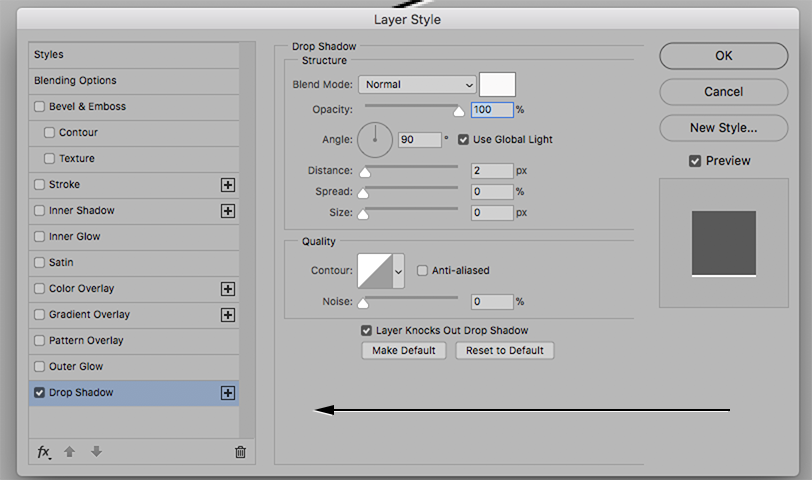The width and height of the screenshot is (812, 480).
Task: Toggle Use Global Light checkbox
Action: coord(464,139)
